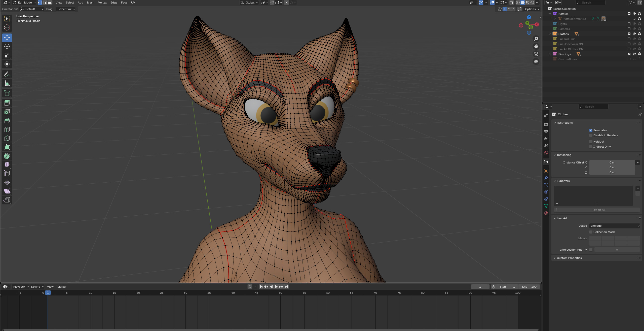Screen dimensions: 644x331
Task: Click the Instance Offset X field
Action: tap(612, 162)
